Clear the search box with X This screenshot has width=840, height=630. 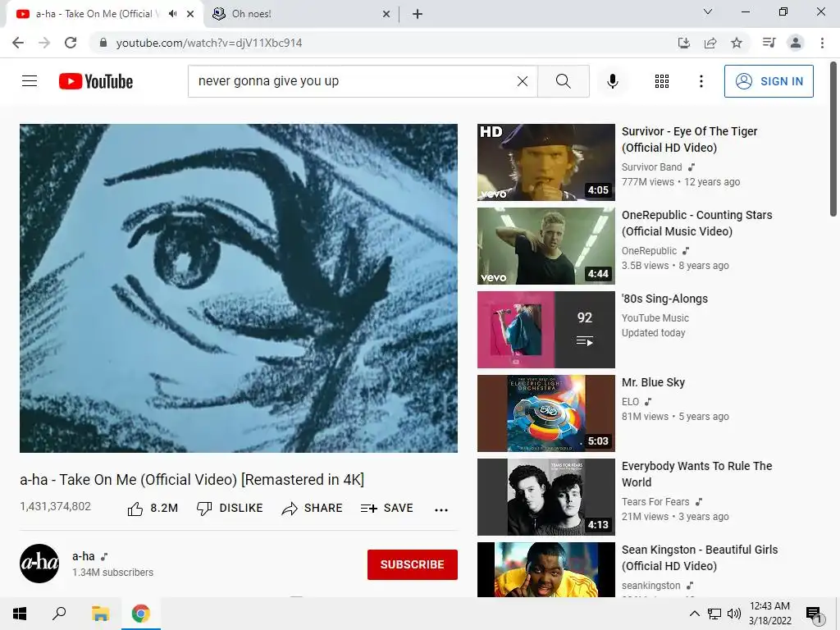click(x=523, y=81)
